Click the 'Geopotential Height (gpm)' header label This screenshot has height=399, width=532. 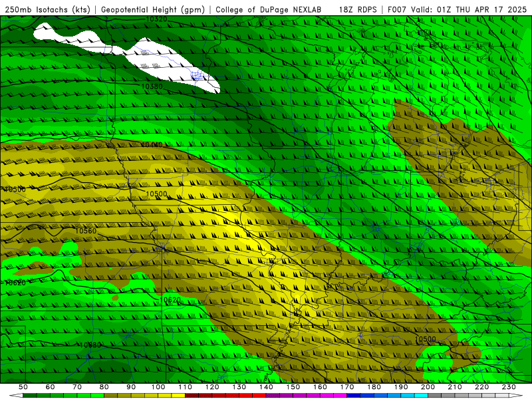tap(153, 9)
